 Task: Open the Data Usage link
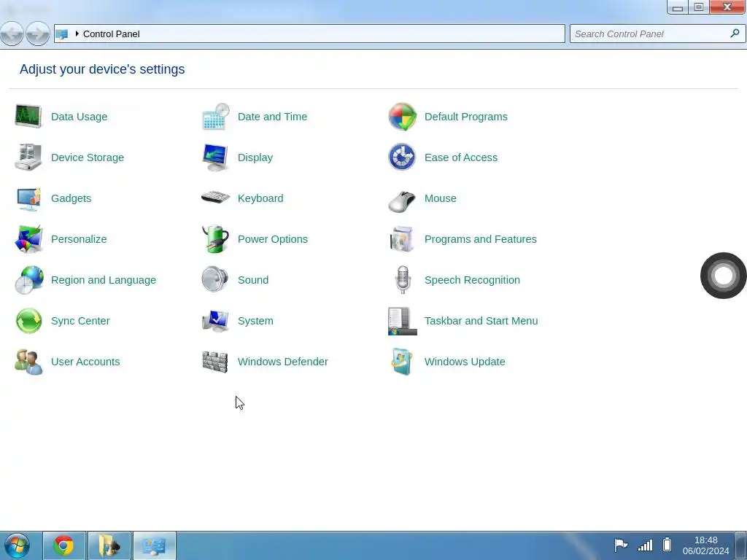[79, 117]
